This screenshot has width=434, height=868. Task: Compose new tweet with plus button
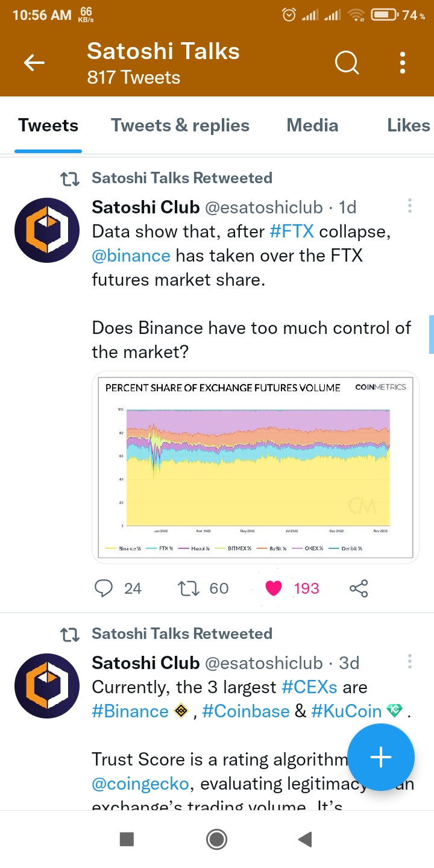380,756
